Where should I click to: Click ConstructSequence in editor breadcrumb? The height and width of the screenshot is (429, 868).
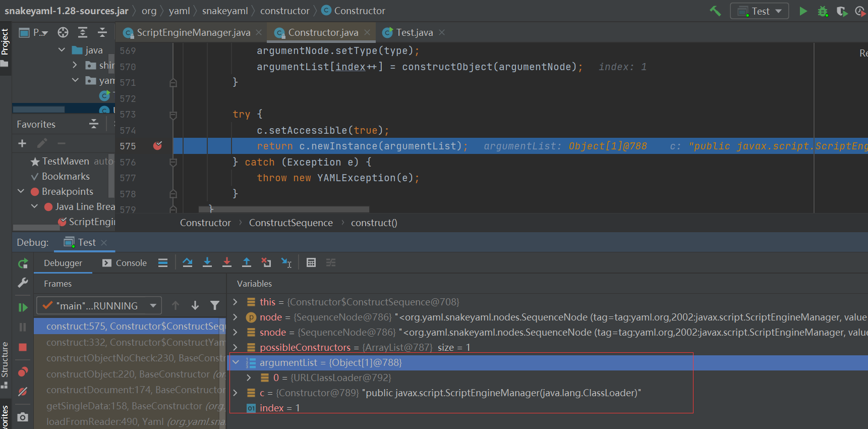click(x=291, y=223)
